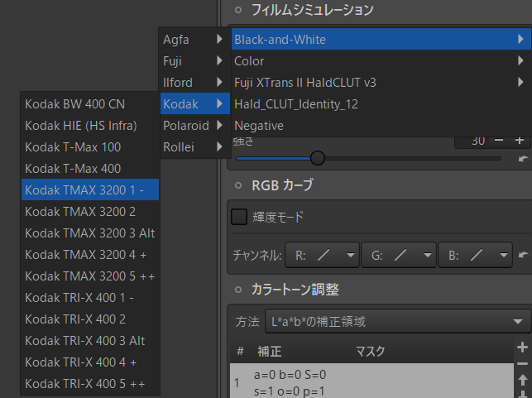
Task: Choose Kodak TRI-X 400 5 ++ film
Action: (90, 383)
